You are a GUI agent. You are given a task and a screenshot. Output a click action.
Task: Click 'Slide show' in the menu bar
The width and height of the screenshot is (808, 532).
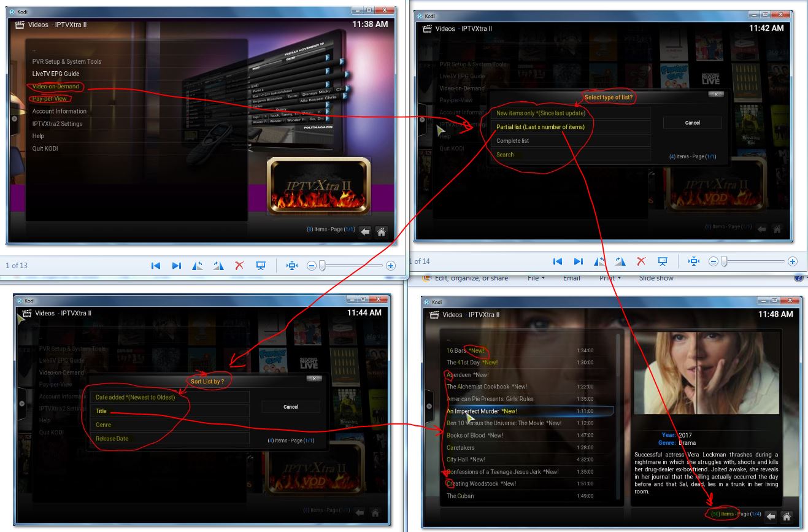[x=656, y=278]
